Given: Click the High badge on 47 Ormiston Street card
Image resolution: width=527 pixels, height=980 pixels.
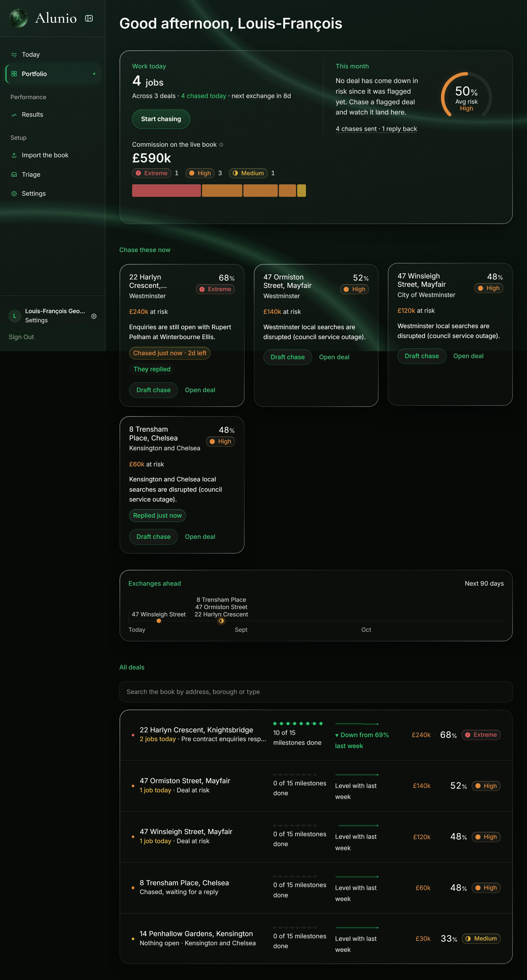Looking at the screenshot, I should click(354, 289).
